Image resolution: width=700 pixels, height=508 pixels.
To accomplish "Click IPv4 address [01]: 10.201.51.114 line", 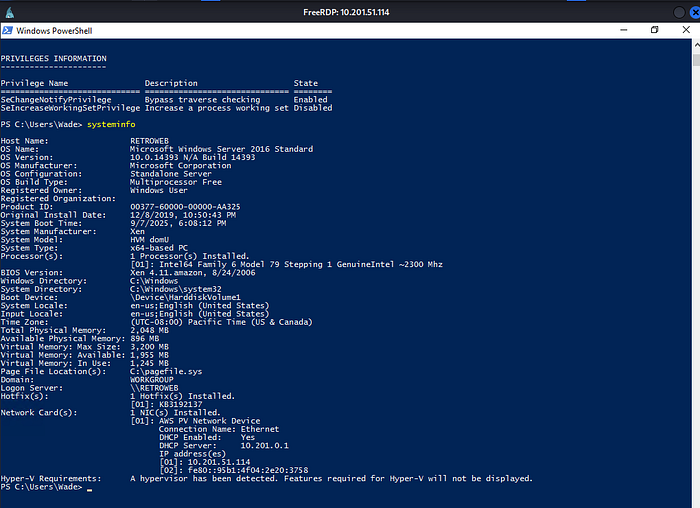I will [204, 462].
